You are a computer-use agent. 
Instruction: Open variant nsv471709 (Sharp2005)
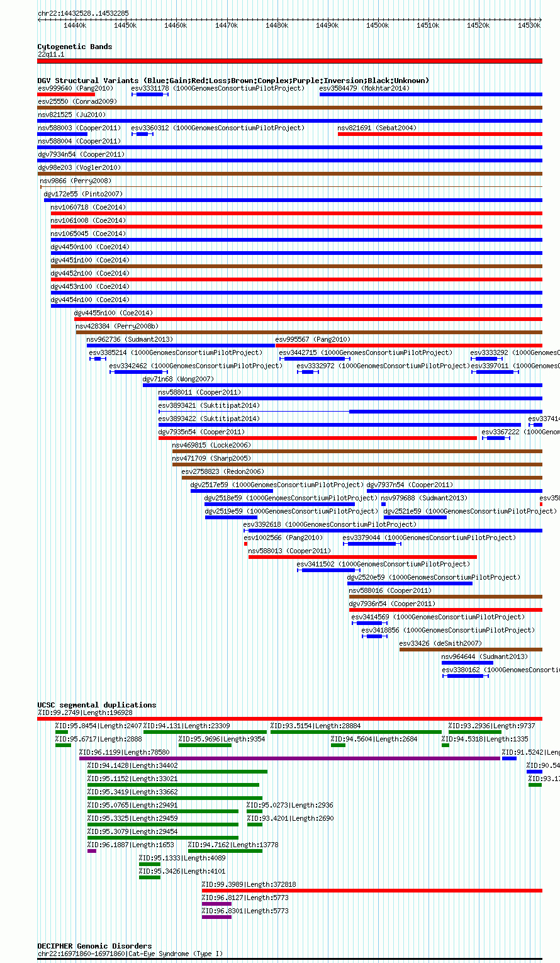357,465
